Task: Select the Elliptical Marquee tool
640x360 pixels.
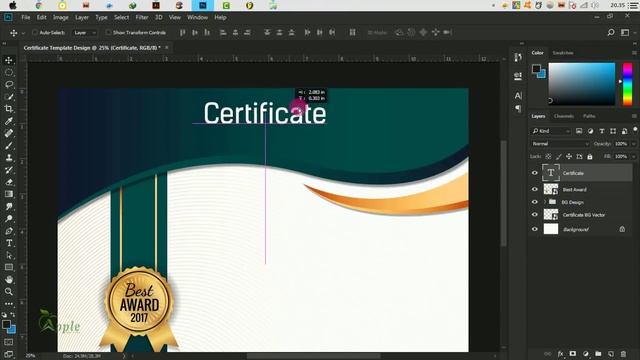Action: (x=9, y=73)
